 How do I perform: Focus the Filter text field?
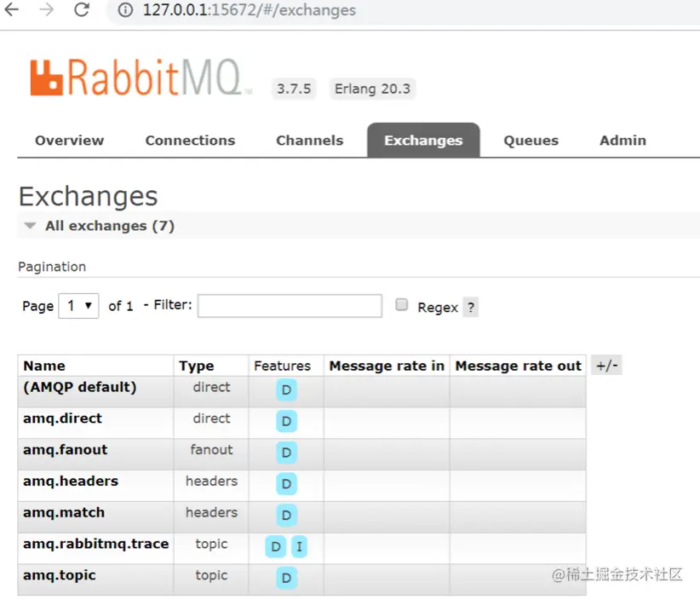tap(290, 306)
